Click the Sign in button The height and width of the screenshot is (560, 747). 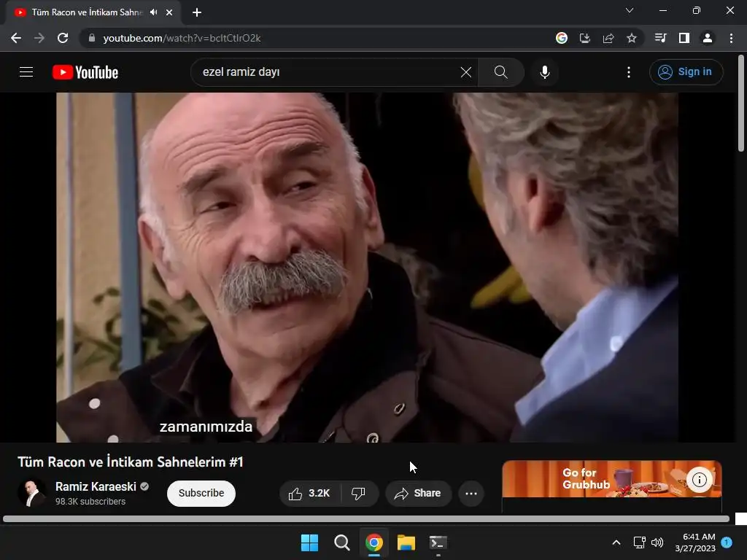[x=686, y=72]
